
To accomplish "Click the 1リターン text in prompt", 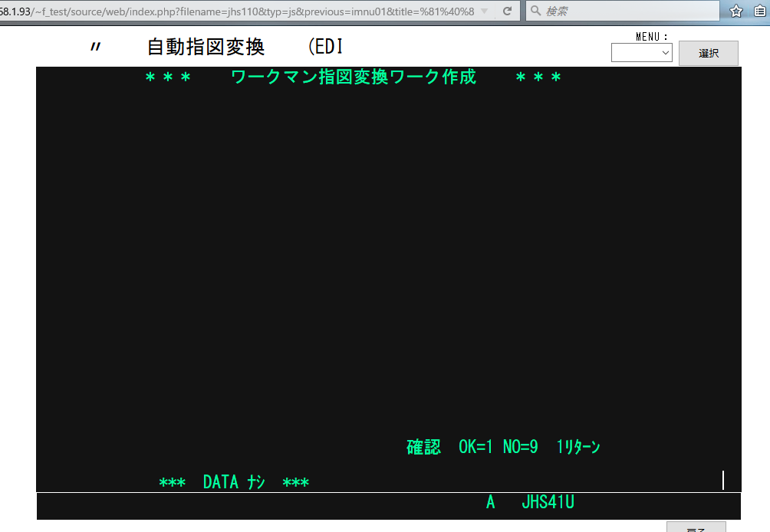I will point(578,447).
